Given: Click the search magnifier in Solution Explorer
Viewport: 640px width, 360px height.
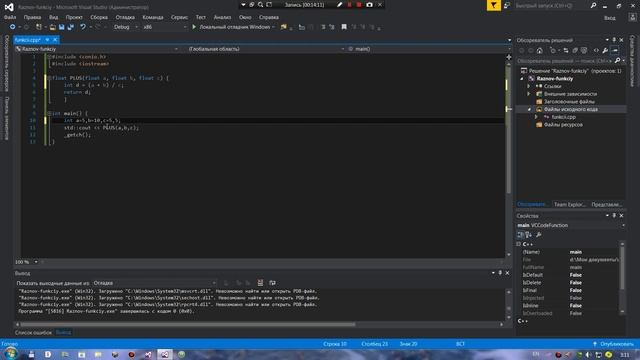Looking at the screenshot, I should [617, 60].
